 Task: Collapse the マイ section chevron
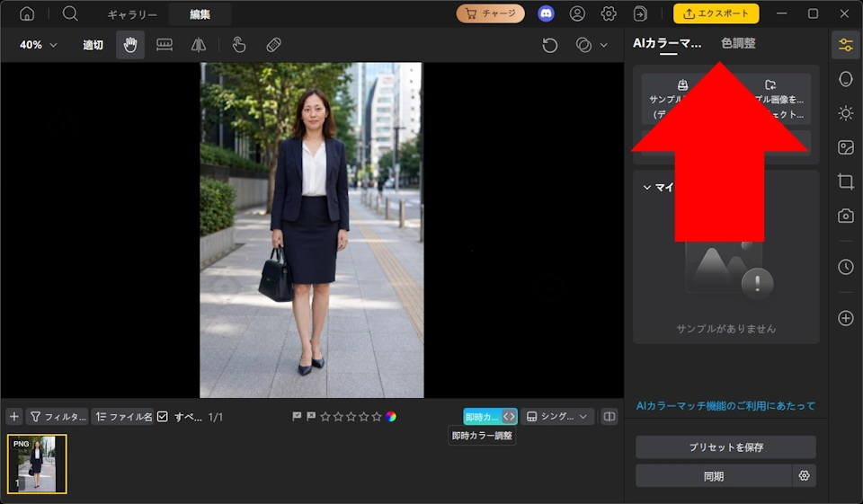[x=647, y=188]
